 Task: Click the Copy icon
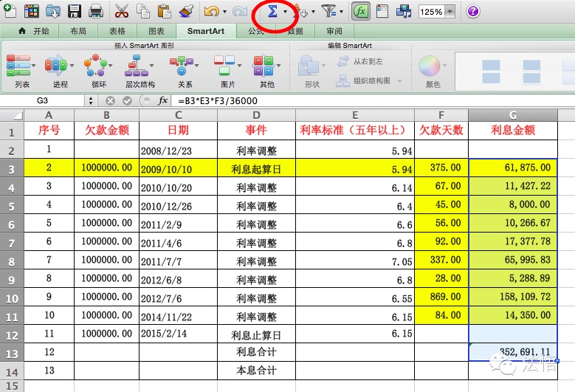click(x=143, y=11)
